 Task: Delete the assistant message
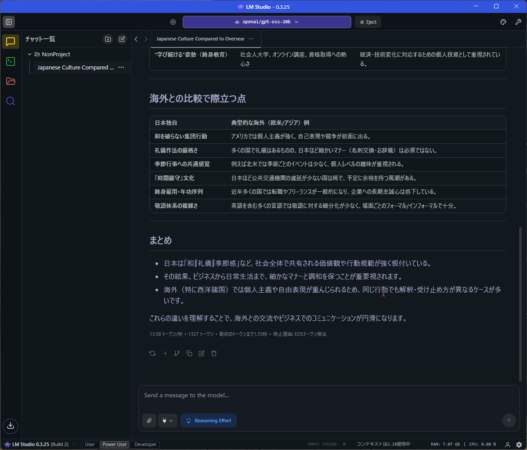(x=214, y=354)
